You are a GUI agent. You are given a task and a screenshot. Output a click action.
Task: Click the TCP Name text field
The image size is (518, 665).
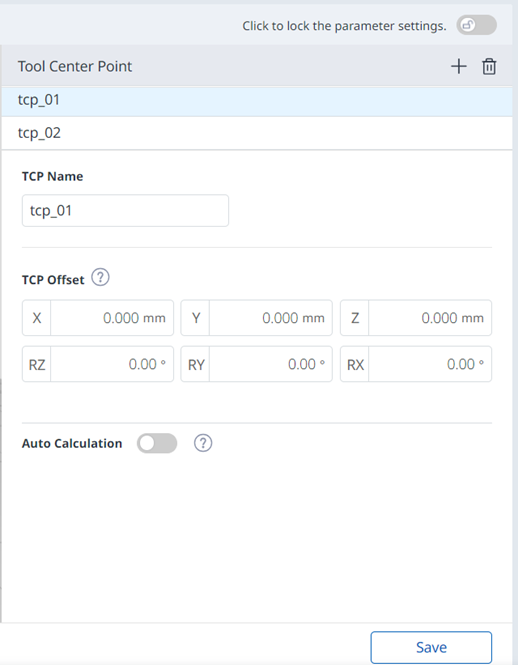pos(125,210)
